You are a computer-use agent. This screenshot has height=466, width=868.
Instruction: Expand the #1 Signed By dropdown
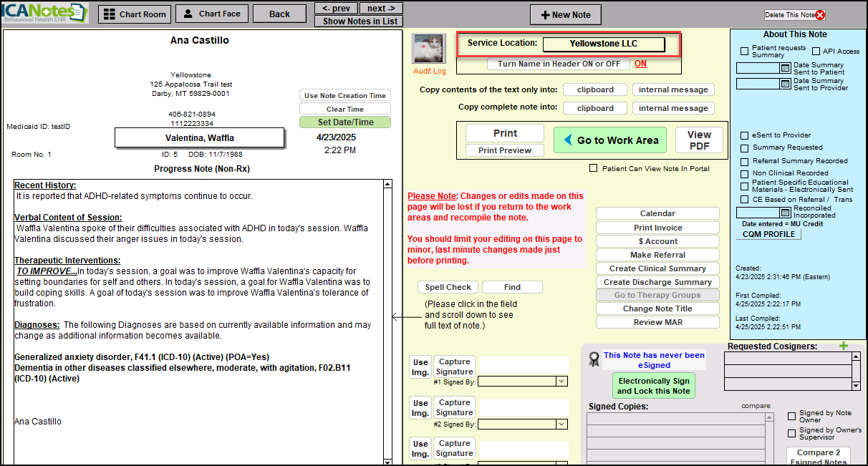[561, 382]
